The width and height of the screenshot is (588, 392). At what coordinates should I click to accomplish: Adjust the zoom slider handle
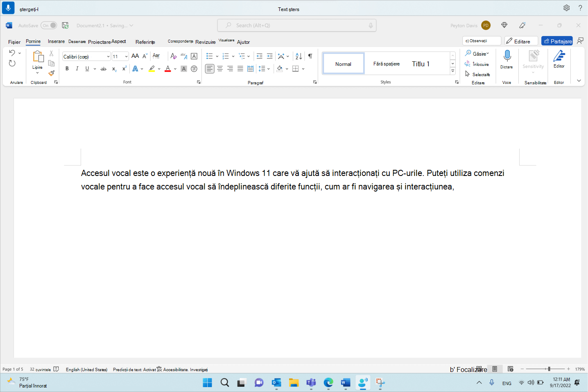[549, 369]
